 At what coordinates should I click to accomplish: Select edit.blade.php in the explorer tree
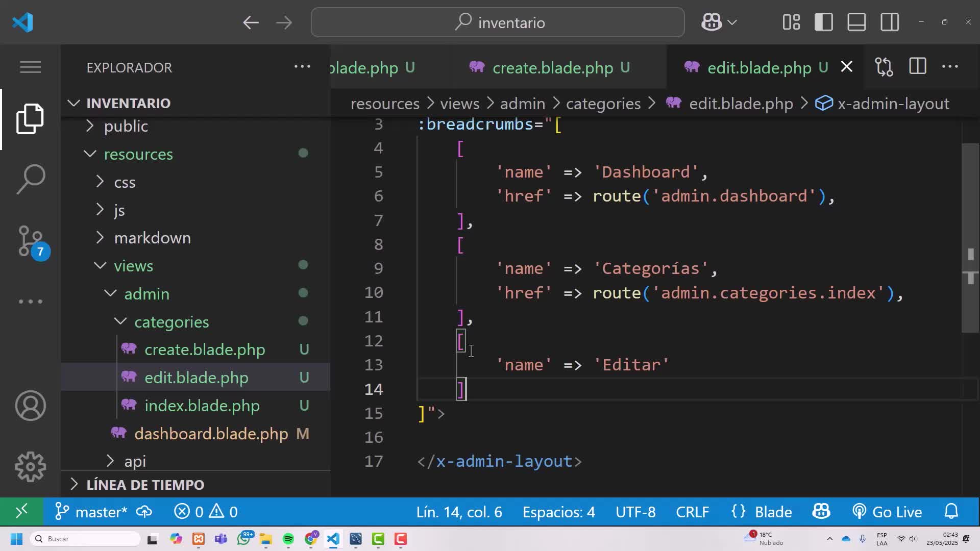click(195, 378)
